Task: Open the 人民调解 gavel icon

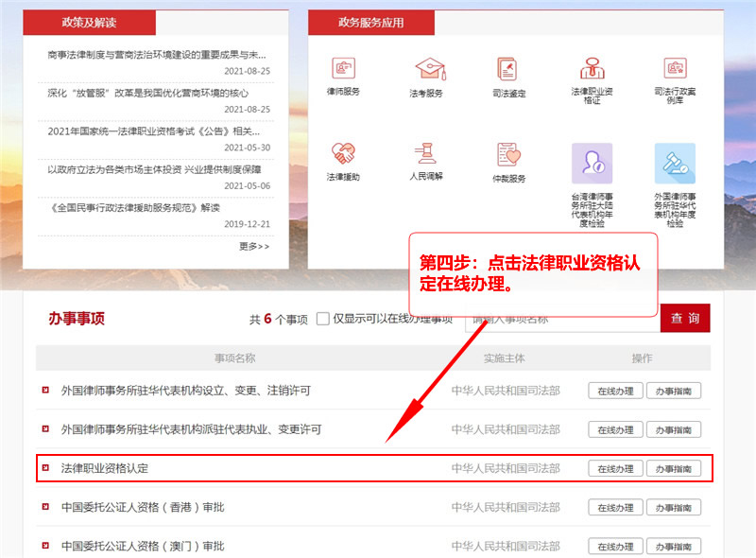Action: (426, 153)
